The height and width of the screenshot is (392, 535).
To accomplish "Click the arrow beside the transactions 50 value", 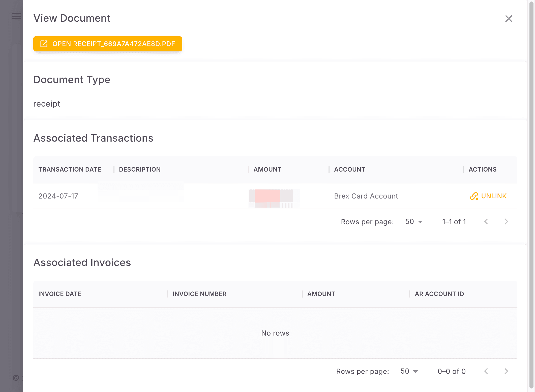I will tap(420, 222).
